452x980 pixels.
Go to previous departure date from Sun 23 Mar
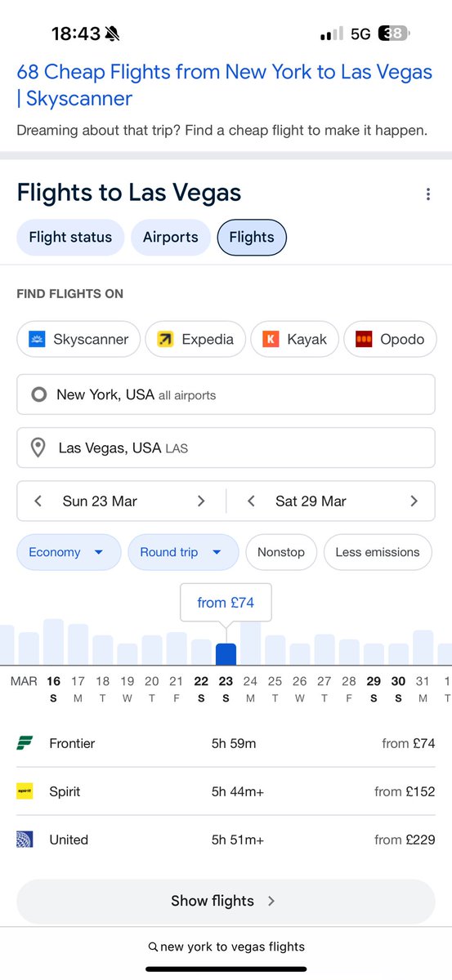pos(38,501)
